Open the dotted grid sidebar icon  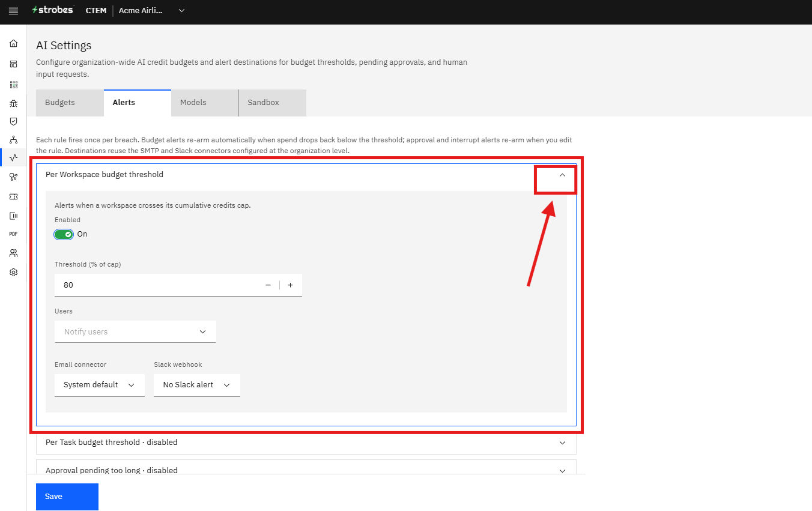point(13,85)
